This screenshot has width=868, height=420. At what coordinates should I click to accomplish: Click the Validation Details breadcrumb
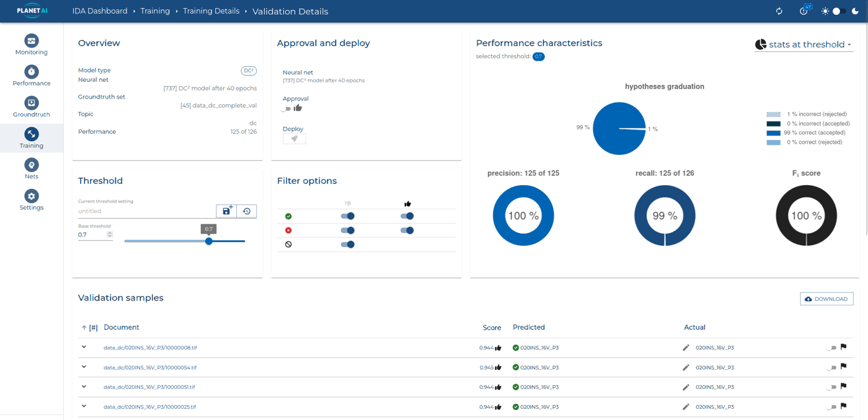click(x=290, y=11)
